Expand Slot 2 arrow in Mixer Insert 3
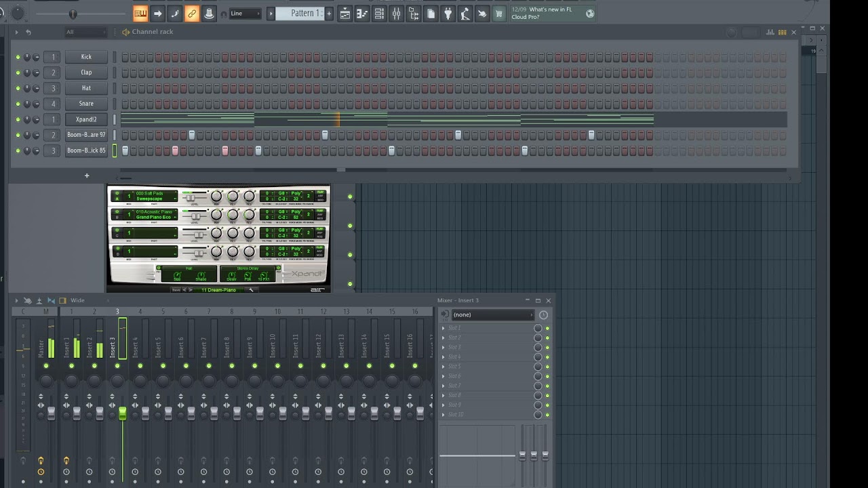Image resolution: width=868 pixels, height=488 pixels. point(443,338)
